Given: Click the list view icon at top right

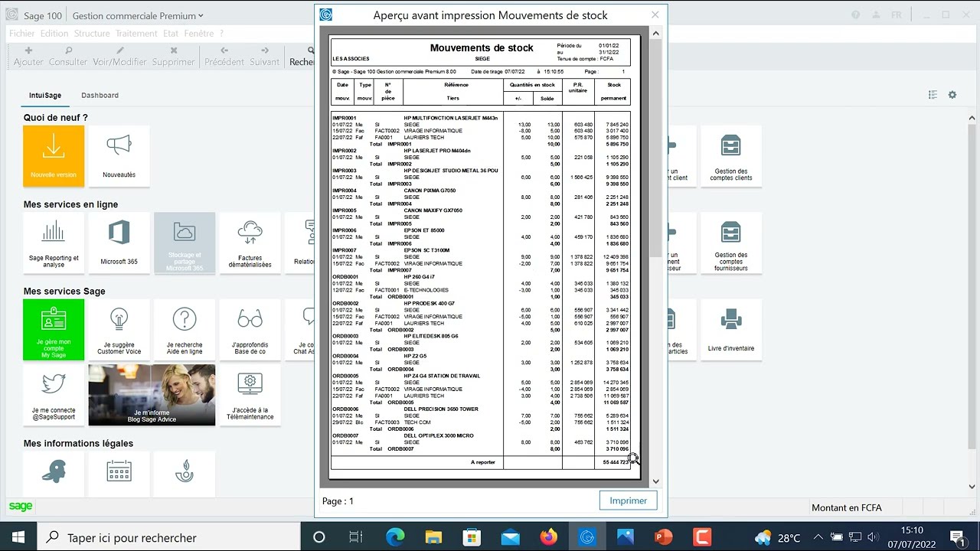Looking at the screenshot, I should [933, 95].
